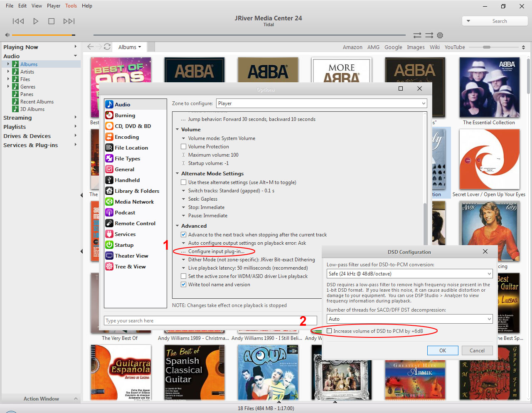This screenshot has width=532, height=413.
Task: Select the Burning options category
Action: pyautogui.click(x=125, y=115)
